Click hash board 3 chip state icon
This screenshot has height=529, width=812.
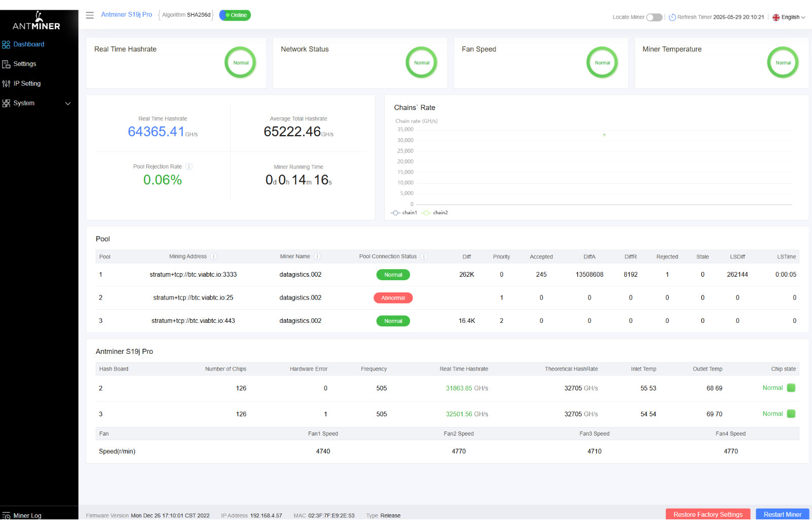tap(791, 414)
